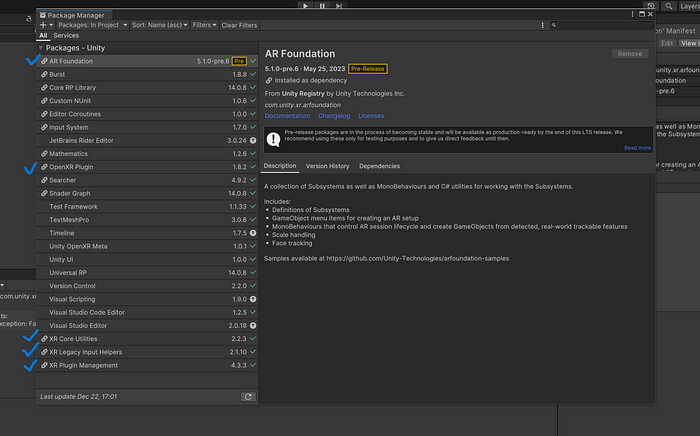
Task: Select the Unity OpenXR Meta package
Action: tap(147, 246)
